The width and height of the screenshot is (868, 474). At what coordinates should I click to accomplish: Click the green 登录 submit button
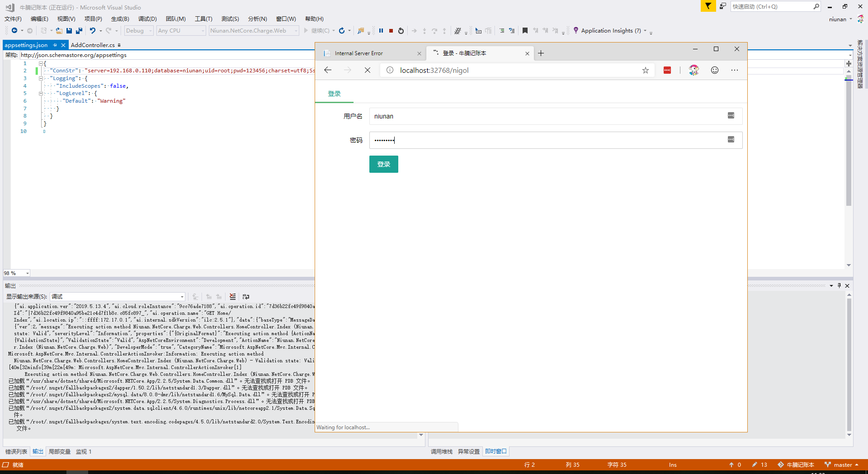point(384,164)
